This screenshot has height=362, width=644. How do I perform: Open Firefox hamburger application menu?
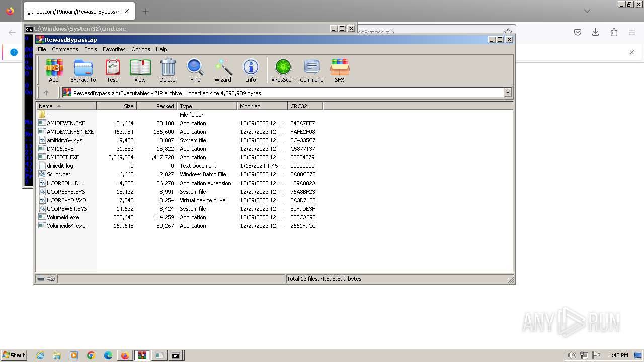632,32
